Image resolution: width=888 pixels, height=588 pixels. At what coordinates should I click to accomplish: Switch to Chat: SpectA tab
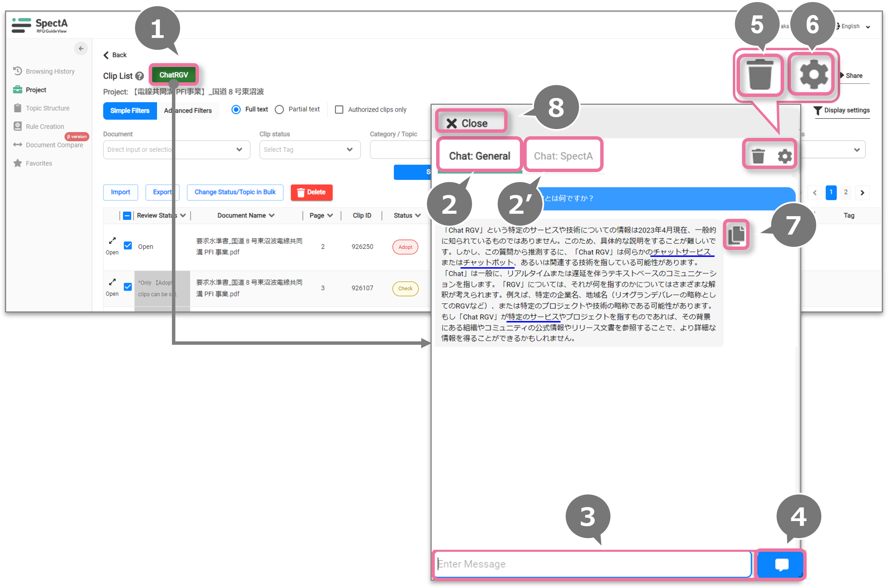coord(563,156)
